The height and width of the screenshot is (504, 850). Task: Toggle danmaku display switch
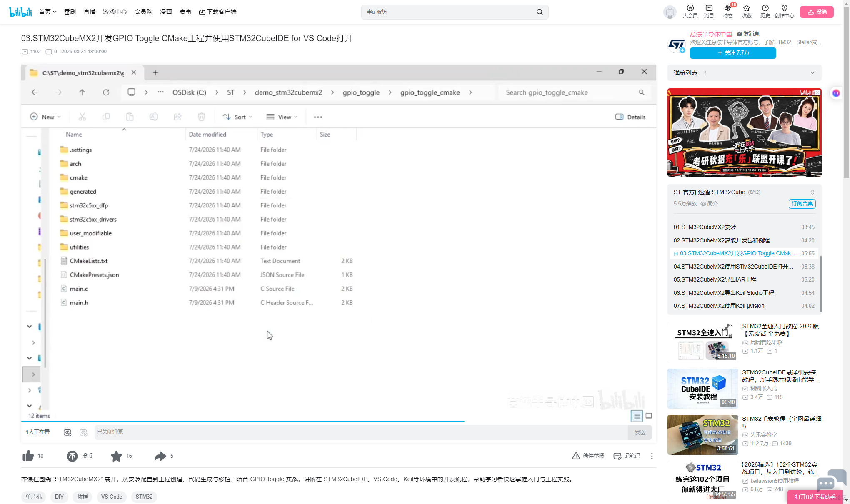pyautogui.click(x=67, y=432)
